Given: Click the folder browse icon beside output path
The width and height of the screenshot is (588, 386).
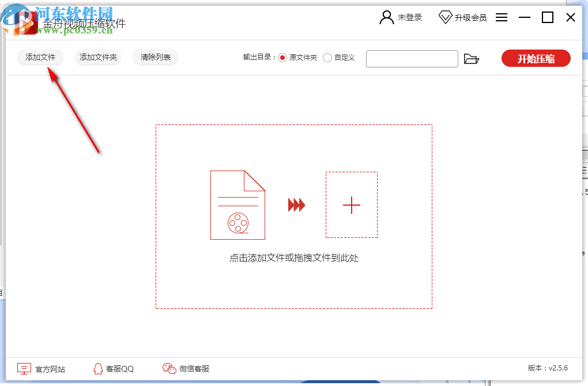Looking at the screenshot, I should (472, 58).
